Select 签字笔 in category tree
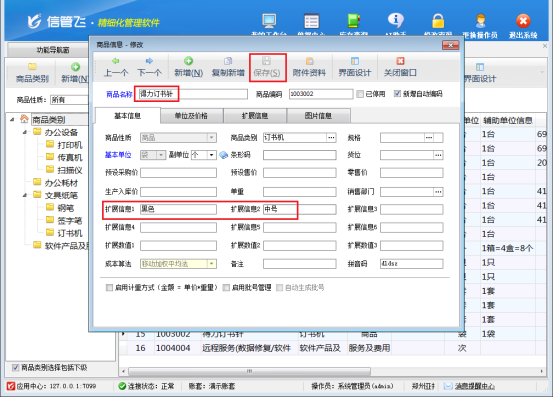This screenshot has width=554, height=398. [70, 221]
